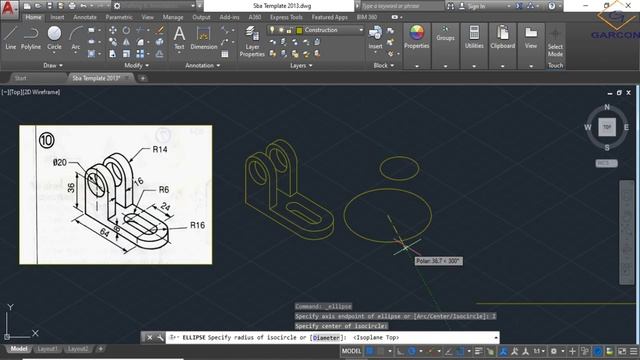Click the search keyword input field
The height and width of the screenshot is (360, 640).
click(402, 6)
